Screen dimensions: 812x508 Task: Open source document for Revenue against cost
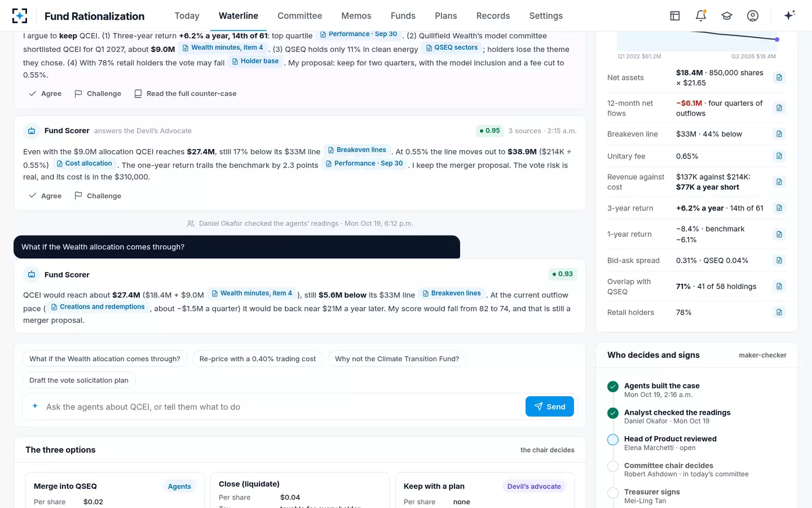tap(779, 182)
